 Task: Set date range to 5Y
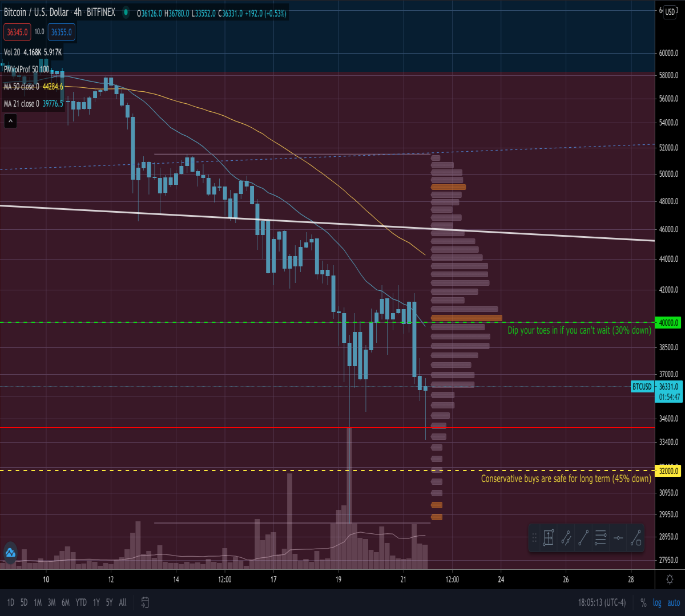(x=109, y=602)
